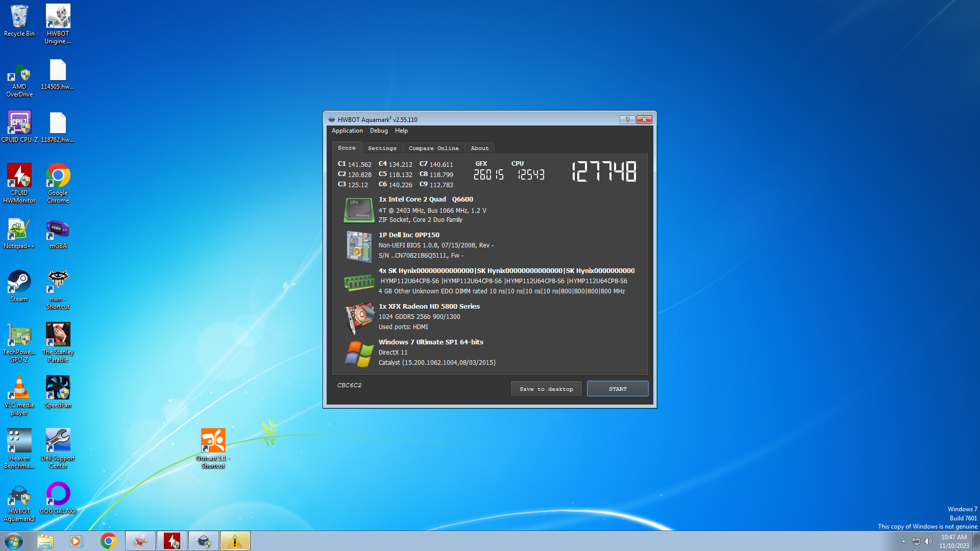980x551 pixels.
Task: Close the HWBOT Aquamark window
Action: (644, 119)
